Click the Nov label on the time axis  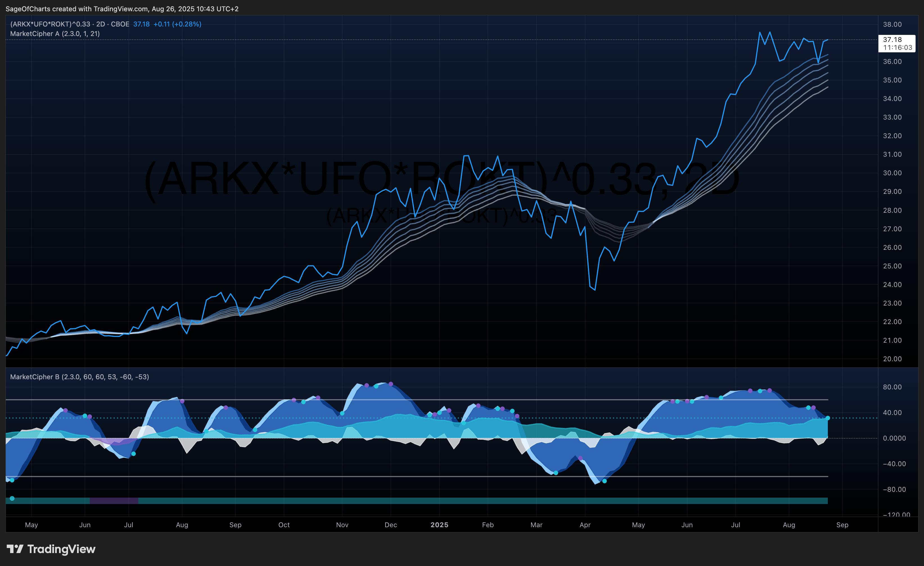point(342,525)
